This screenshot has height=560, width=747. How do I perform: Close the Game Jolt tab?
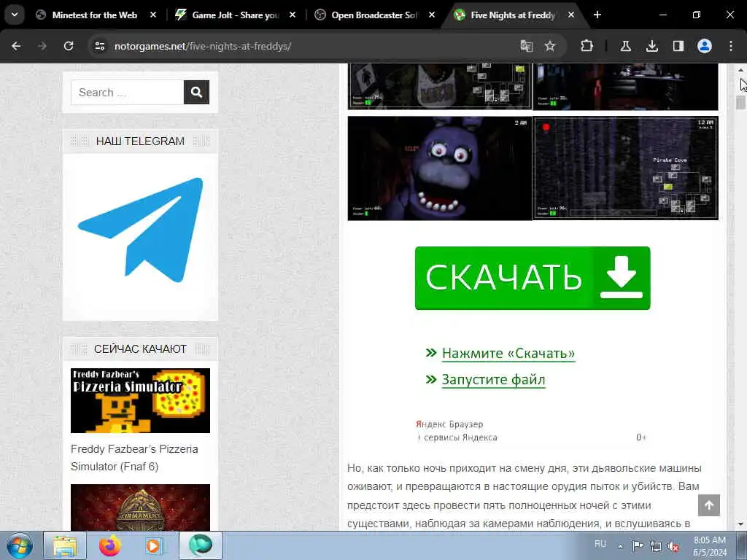[293, 15]
